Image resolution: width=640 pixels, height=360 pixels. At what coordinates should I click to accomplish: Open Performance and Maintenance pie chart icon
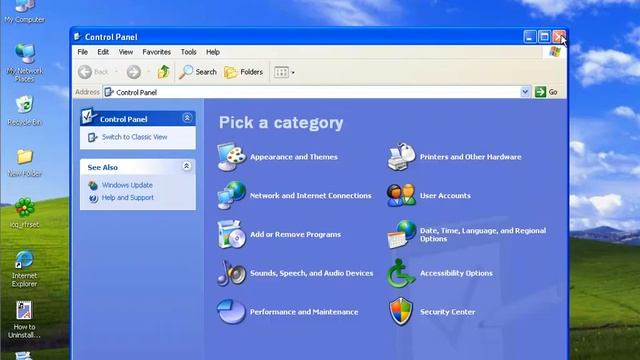(x=231, y=311)
